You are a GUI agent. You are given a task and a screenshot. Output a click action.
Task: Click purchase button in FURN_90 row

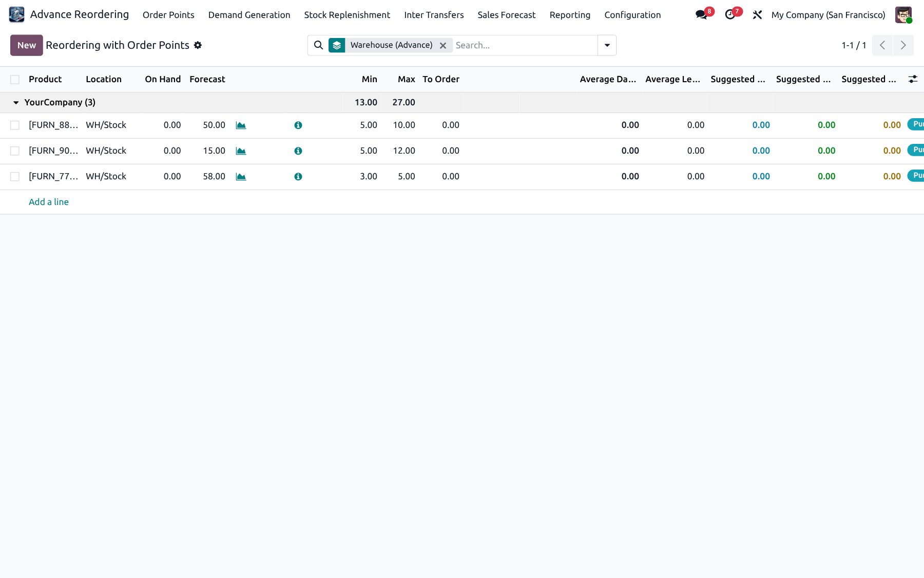(916, 150)
